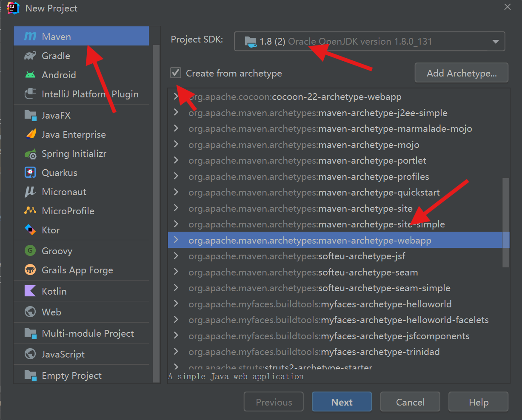This screenshot has width=522, height=420.
Task: Select maven-archetype-site archetype row
Action: [339, 209]
